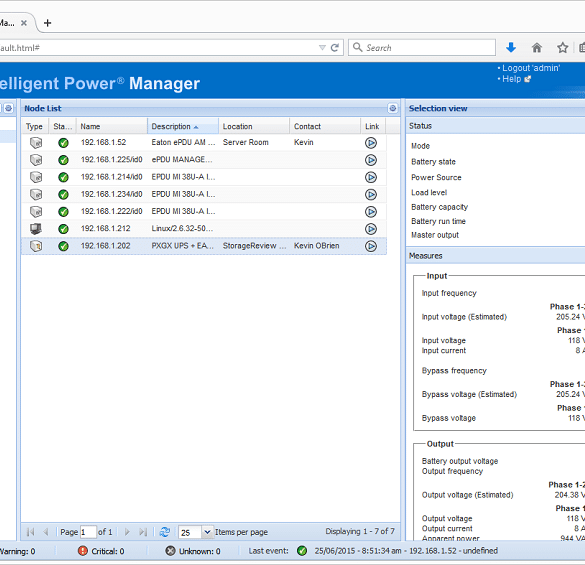Sort by Link column header

click(x=373, y=126)
